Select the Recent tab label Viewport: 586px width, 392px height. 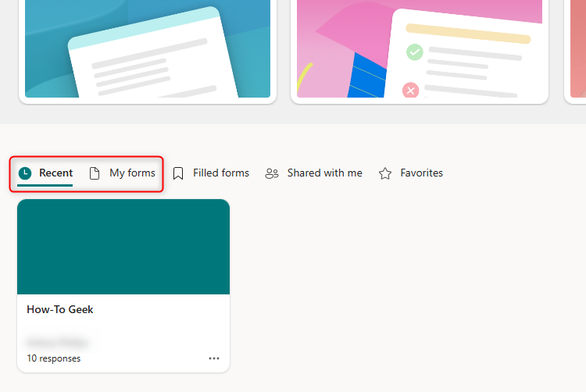pos(55,173)
